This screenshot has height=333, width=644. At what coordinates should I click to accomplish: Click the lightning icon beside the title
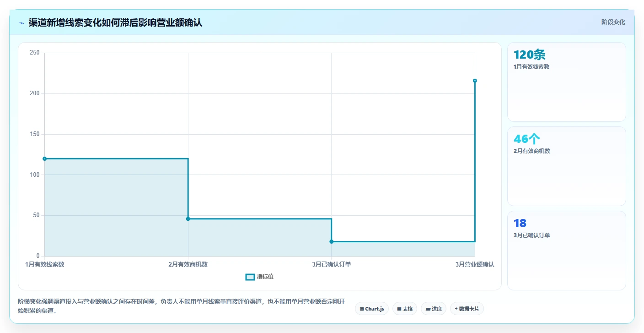click(22, 23)
